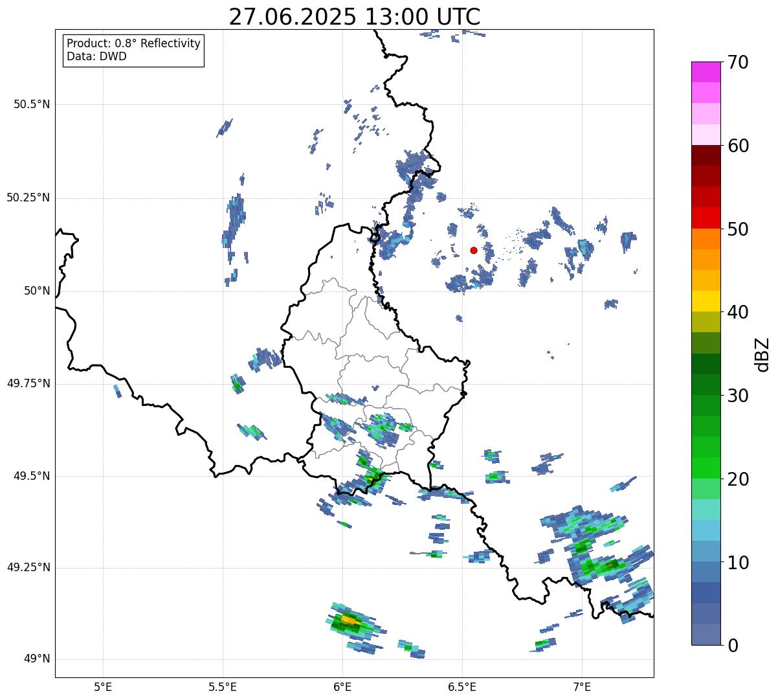Click the Data: DWD label
778x700 pixels.
[96, 56]
